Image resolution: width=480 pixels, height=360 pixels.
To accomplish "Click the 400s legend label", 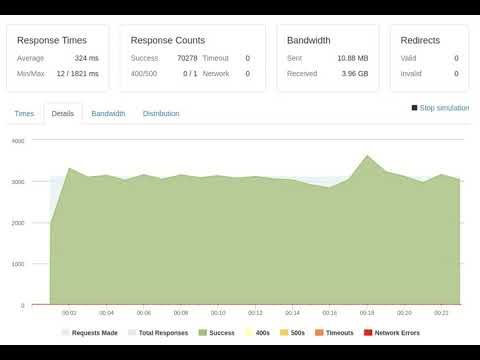I will (x=263, y=333).
